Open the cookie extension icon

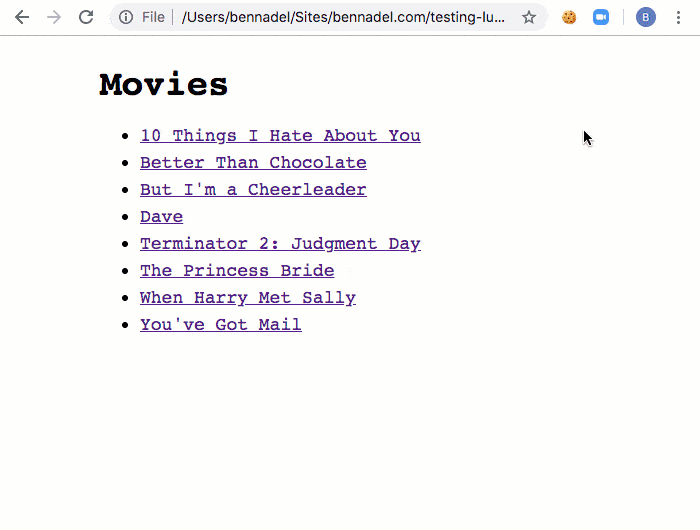point(569,17)
